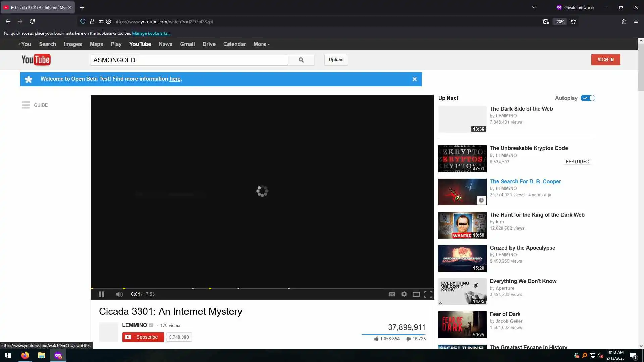Screen dimensions: 644x362
Task: Toggle the Autoplay switch off
Action: [588, 98]
